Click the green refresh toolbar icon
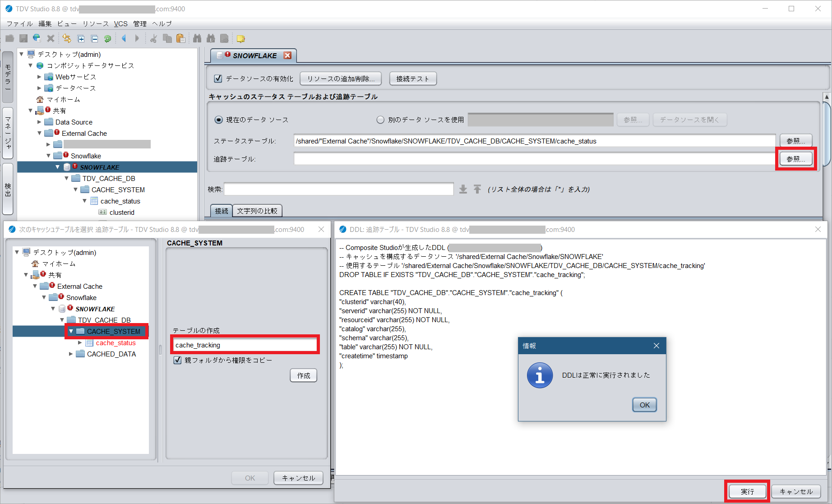 [x=108, y=39]
